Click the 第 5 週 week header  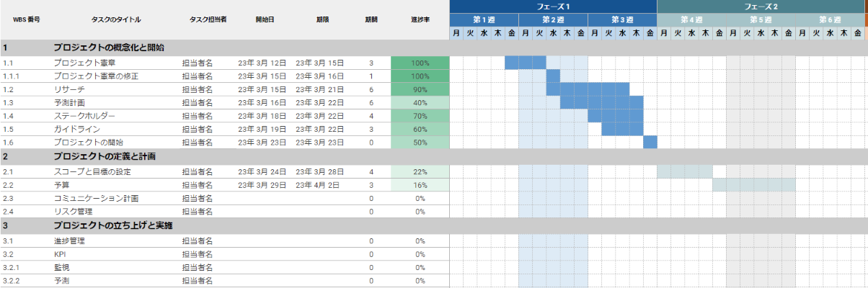[761, 19]
